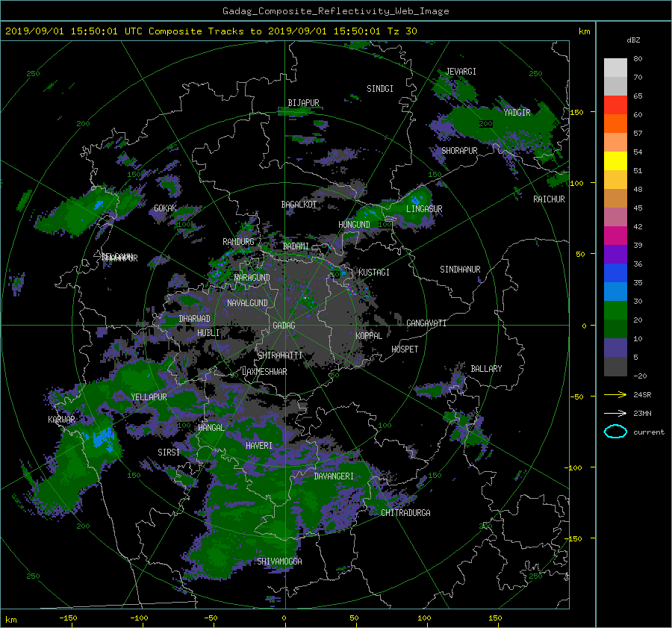Click the SINDGI city label
The width and height of the screenshot is (672, 628).
pyautogui.click(x=380, y=89)
